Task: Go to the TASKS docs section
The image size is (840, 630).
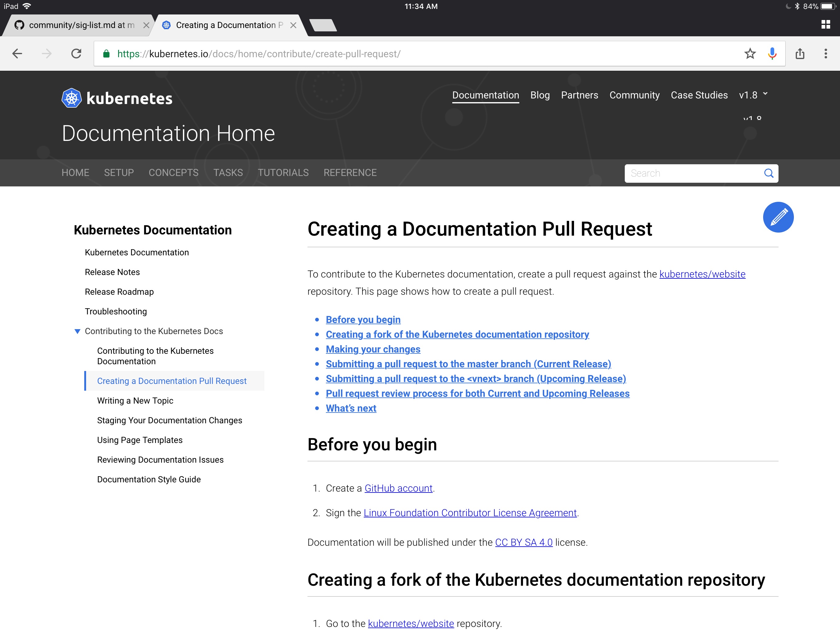Action: (228, 173)
